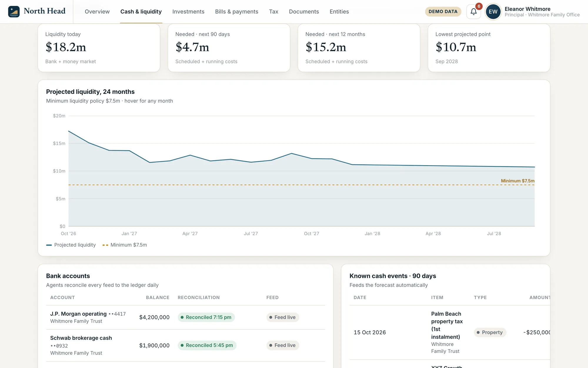
Task: Click the TYPE column header
Action: coord(480,298)
